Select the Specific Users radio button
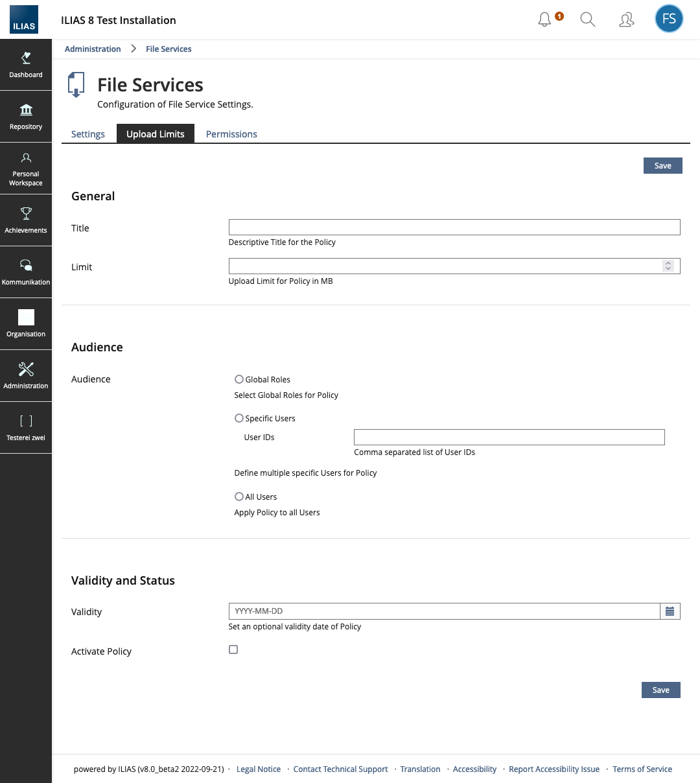 [x=239, y=418]
